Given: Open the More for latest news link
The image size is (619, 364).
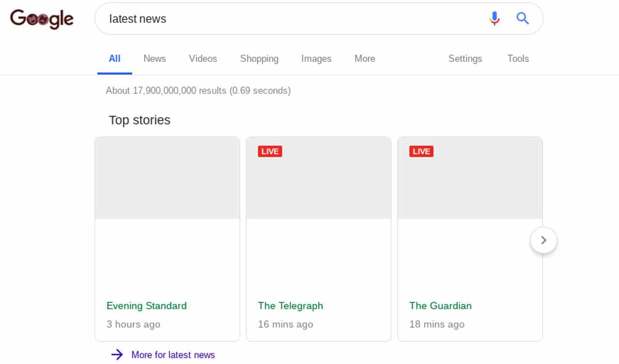Looking at the screenshot, I should coord(173,355).
